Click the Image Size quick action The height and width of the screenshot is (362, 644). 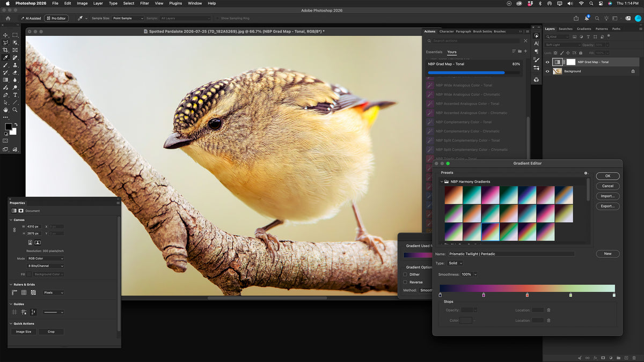24,332
